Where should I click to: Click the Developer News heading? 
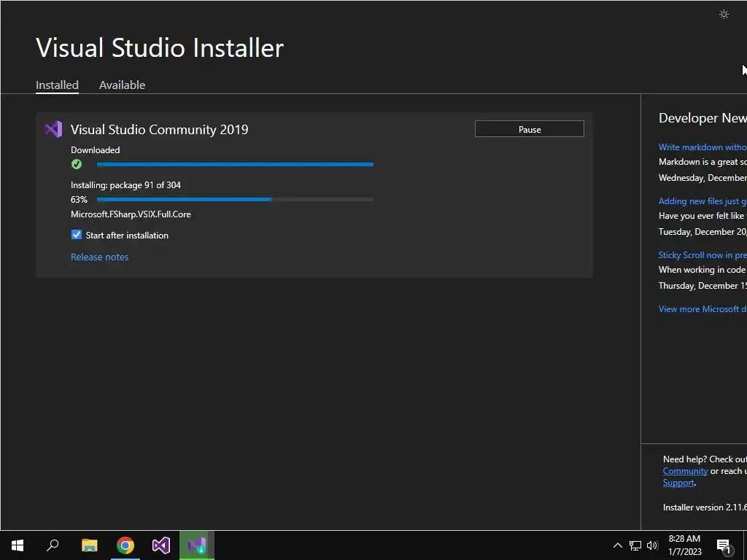point(703,118)
